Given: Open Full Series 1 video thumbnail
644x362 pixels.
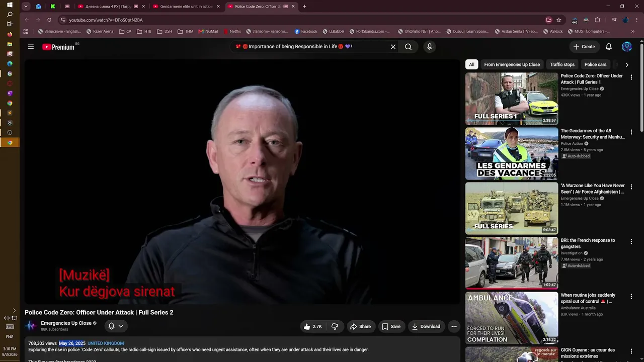Looking at the screenshot, I should pos(512,99).
